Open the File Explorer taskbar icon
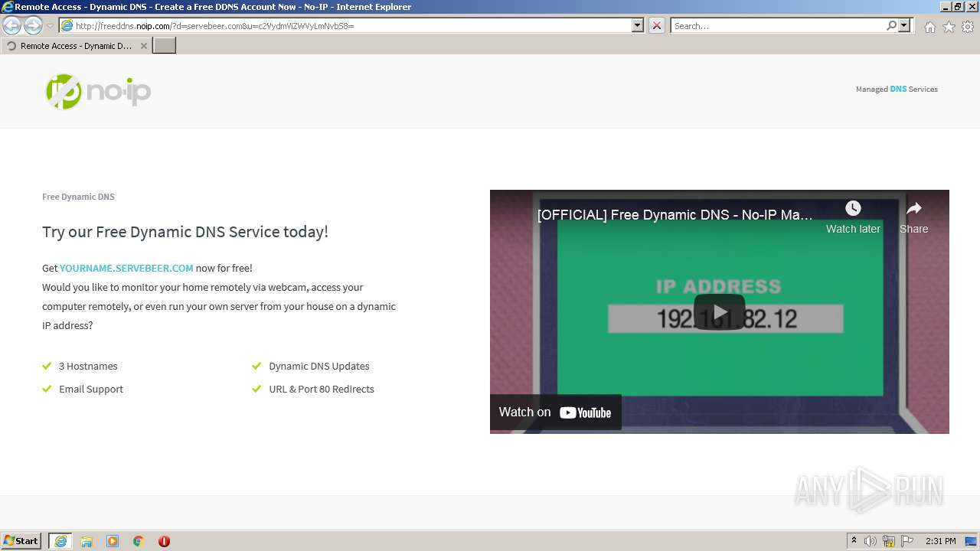This screenshot has width=980, height=551. tap(87, 541)
